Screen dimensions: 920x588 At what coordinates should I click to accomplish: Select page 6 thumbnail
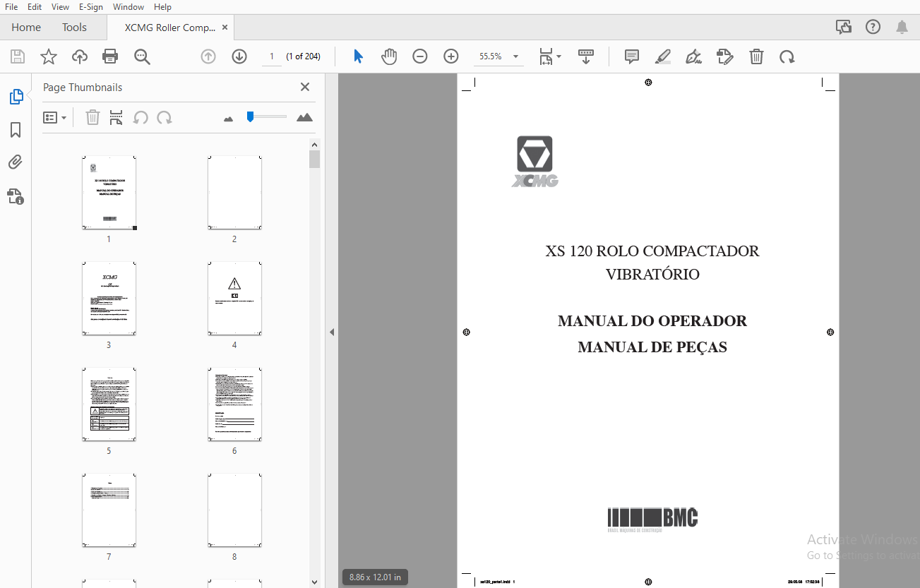pos(234,404)
